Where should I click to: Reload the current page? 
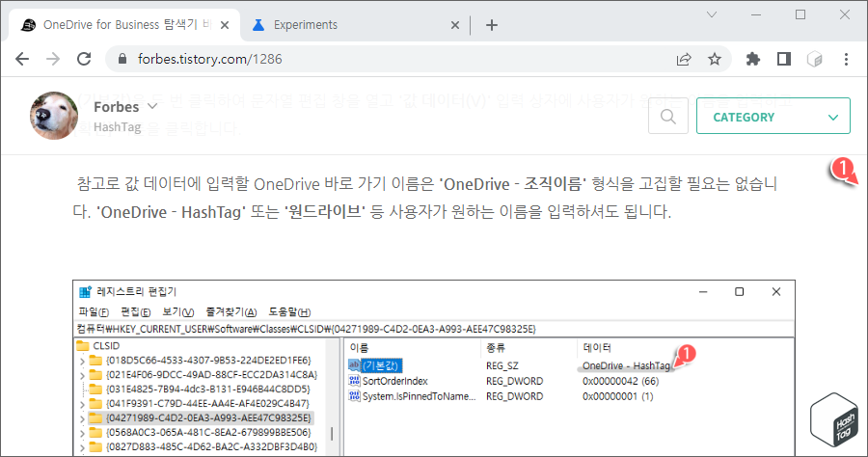point(84,59)
